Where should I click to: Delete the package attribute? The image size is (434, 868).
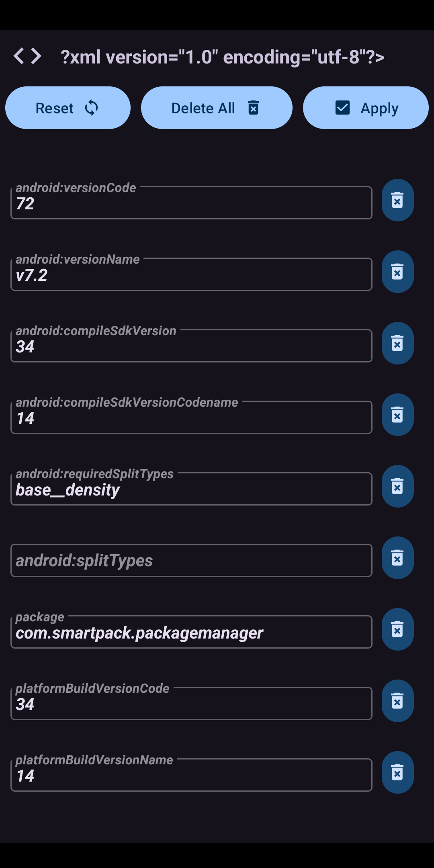[397, 629]
